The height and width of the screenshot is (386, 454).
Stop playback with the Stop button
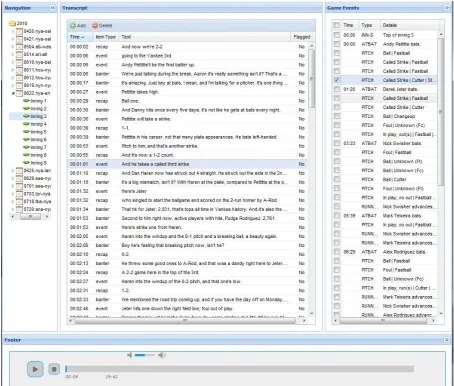coord(54,369)
